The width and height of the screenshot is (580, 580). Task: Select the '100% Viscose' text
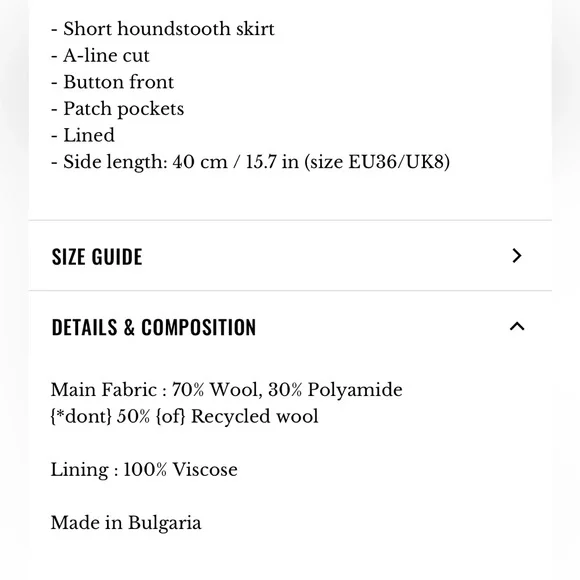click(180, 470)
